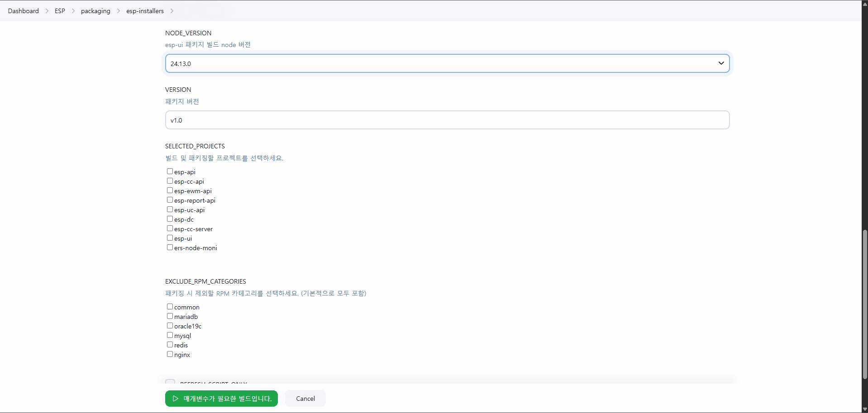
Task: Click the scrollbar up arrow
Action: pos(865,3)
